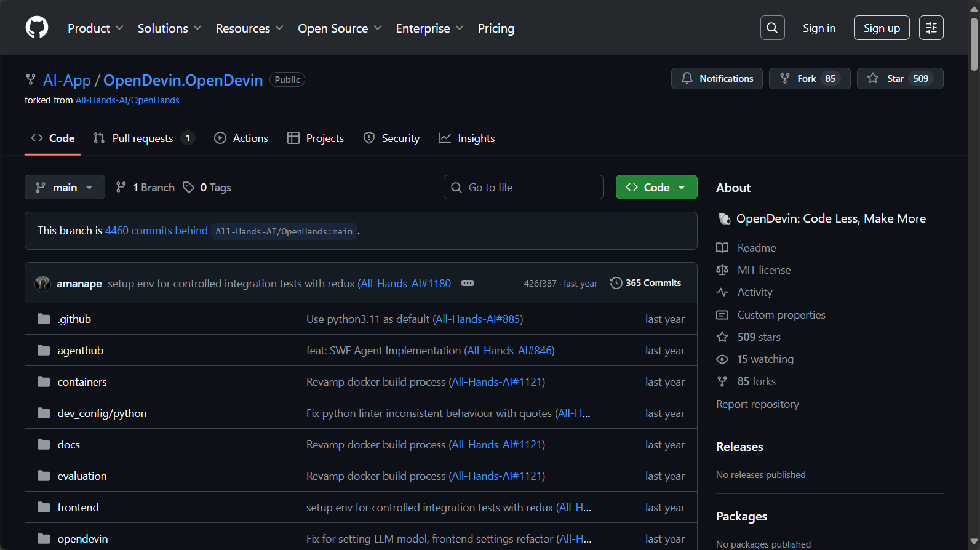Open the opendevin folder

[82, 539]
